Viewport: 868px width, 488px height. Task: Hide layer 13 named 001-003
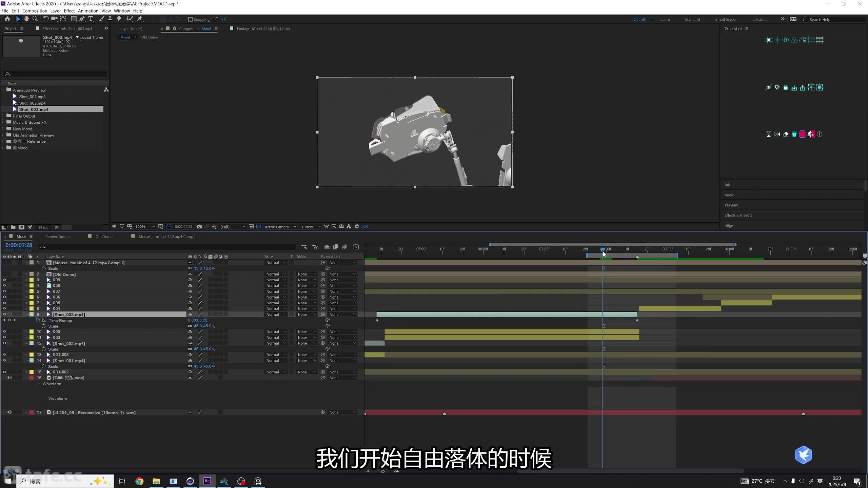(x=4, y=355)
